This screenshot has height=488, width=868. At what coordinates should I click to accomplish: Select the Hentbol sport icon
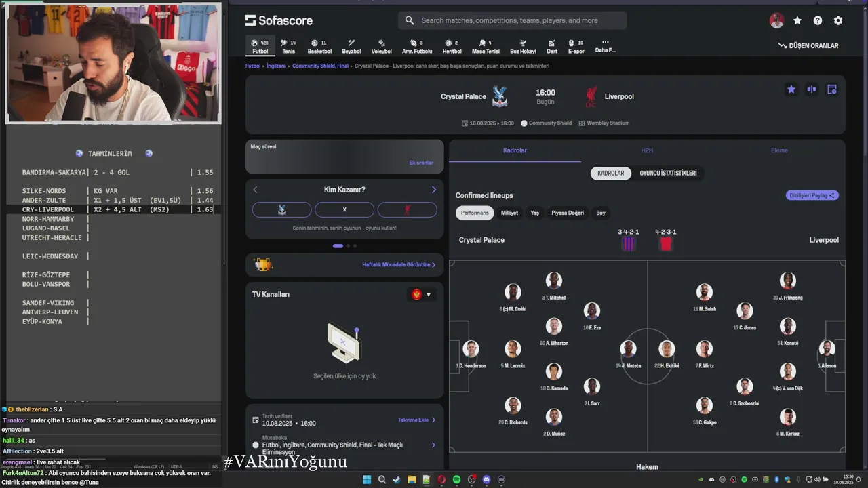click(452, 47)
